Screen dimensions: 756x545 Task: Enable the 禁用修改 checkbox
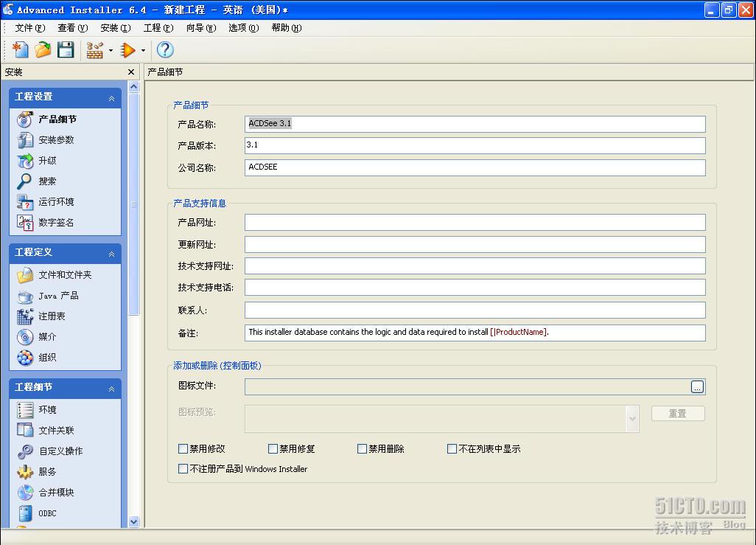click(183, 449)
